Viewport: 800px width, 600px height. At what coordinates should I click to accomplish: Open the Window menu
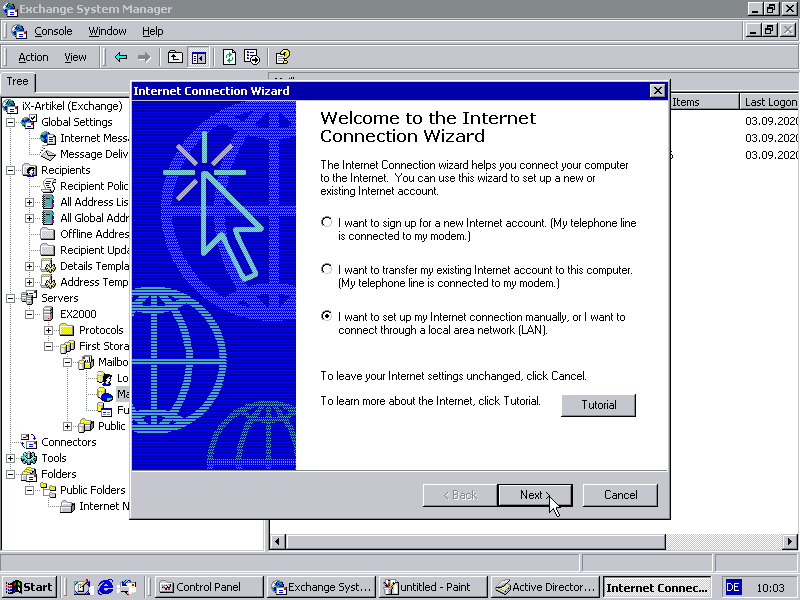click(107, 31)
